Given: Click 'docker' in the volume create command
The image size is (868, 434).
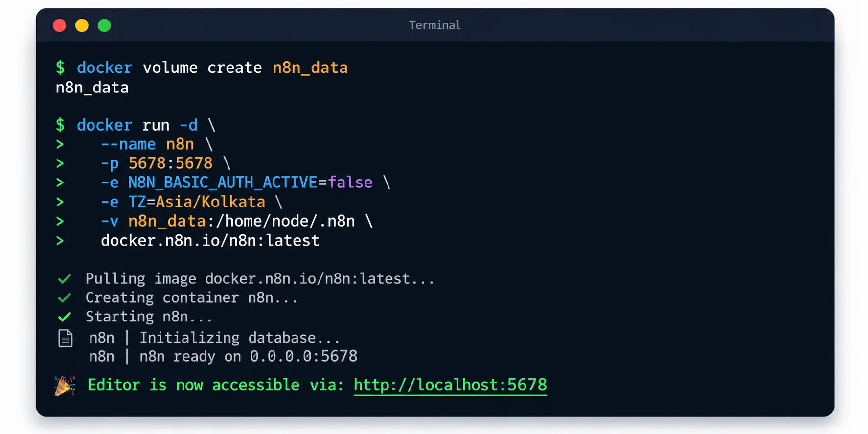Looking at the screenshot, I should 104,68.
